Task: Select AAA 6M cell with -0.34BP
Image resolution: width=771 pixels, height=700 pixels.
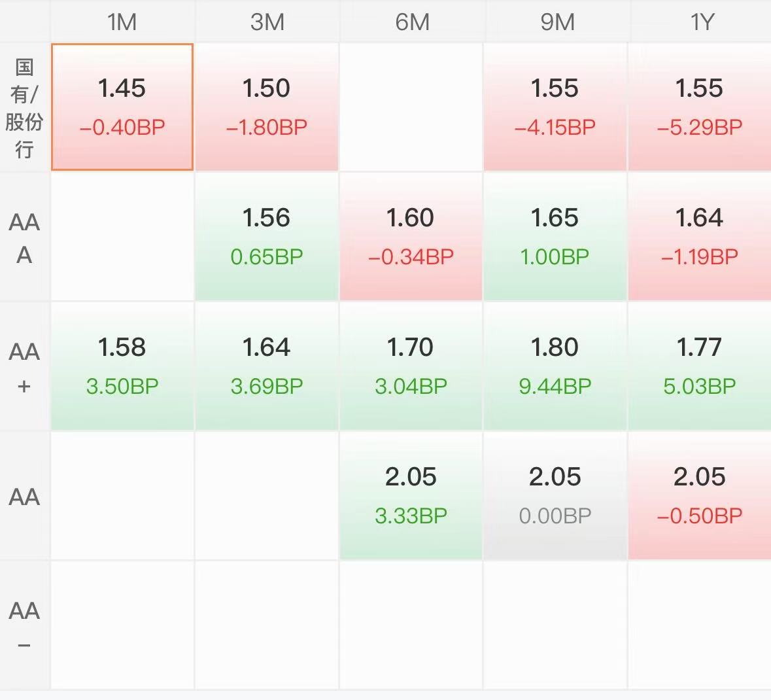Action: [x=411, y=237]
